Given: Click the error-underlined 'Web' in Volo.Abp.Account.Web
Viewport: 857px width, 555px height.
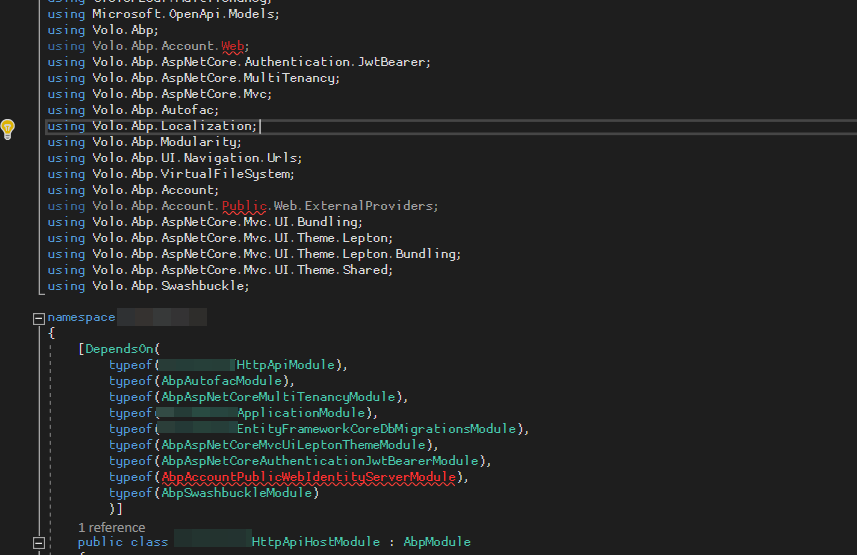Looking at the screenshot, I should (232, 46).
